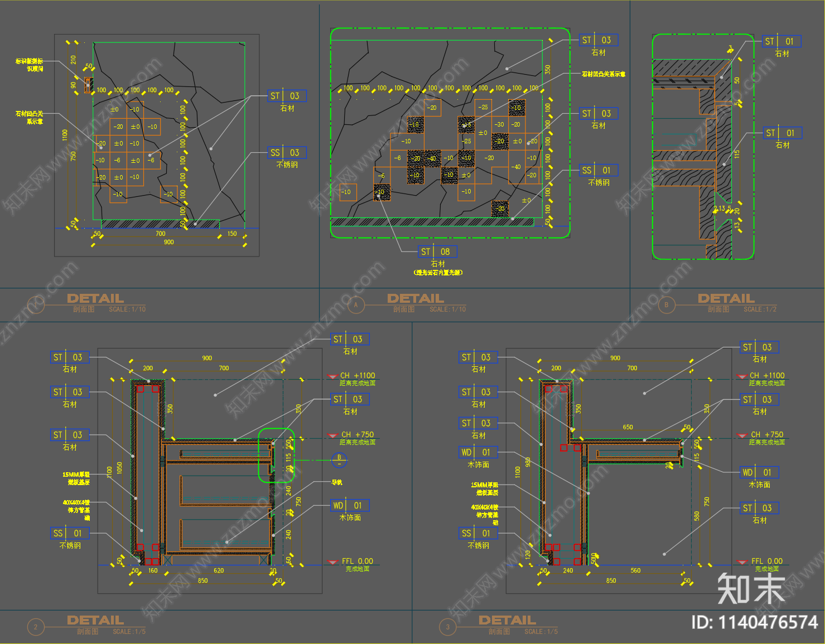Click the 620 dimension in detail 2
The image size is (825, 644).
(x=219, y=570)
